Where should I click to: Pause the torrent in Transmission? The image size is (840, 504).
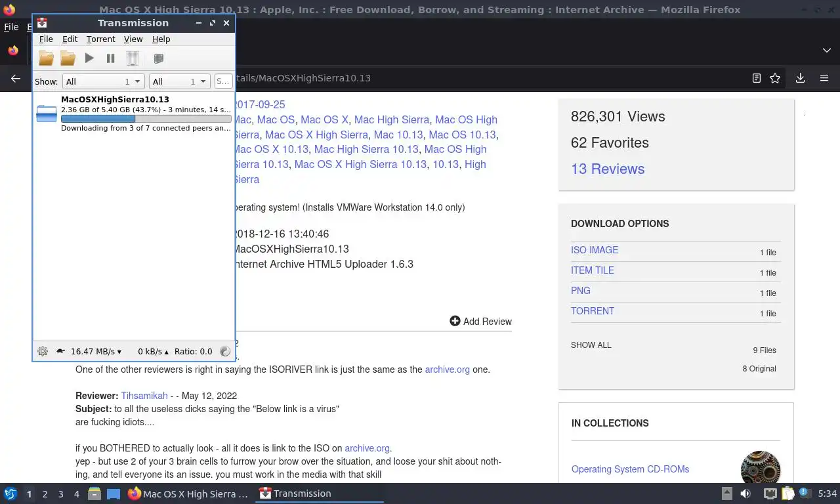pos(110,58)
